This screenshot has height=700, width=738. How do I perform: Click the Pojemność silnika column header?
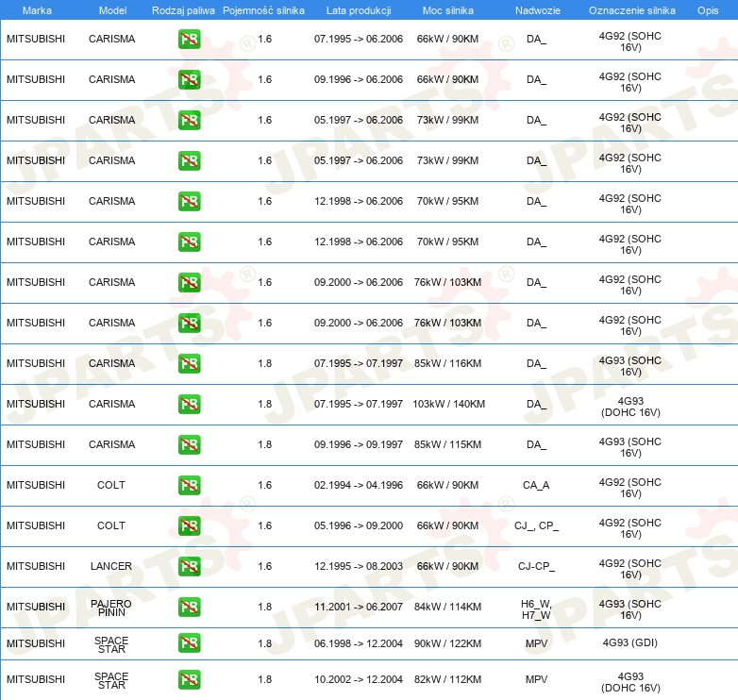click(263, 10)
